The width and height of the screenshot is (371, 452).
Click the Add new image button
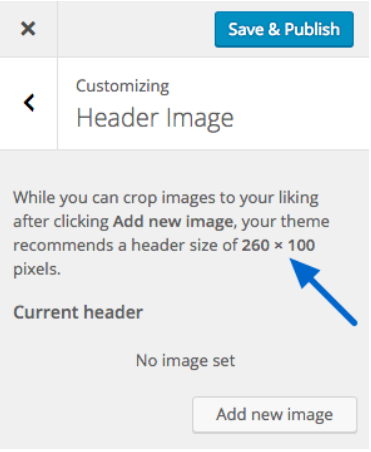click(275, 415)
